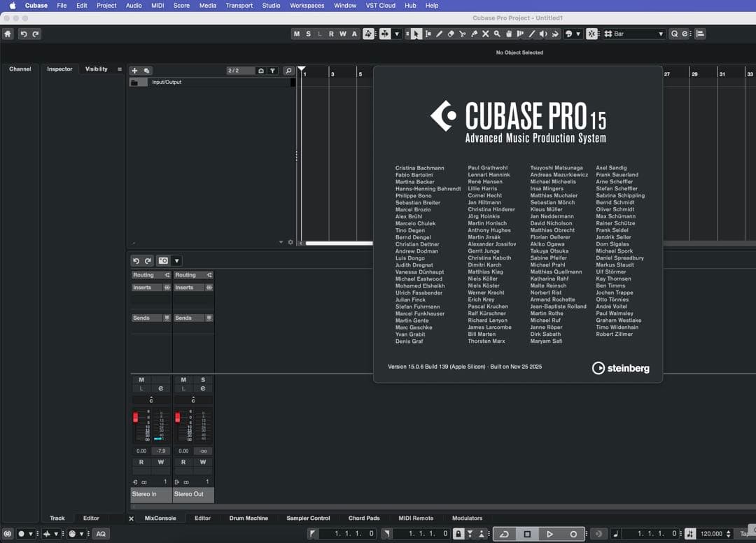Toggle the Snap on/off button

[591, 34]
